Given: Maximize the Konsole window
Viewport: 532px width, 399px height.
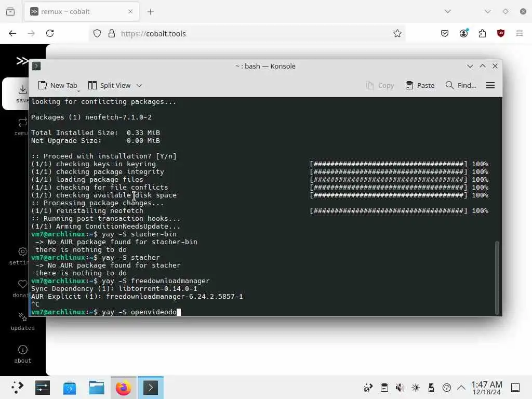Looking at the screenshot, I should [483, 66].
